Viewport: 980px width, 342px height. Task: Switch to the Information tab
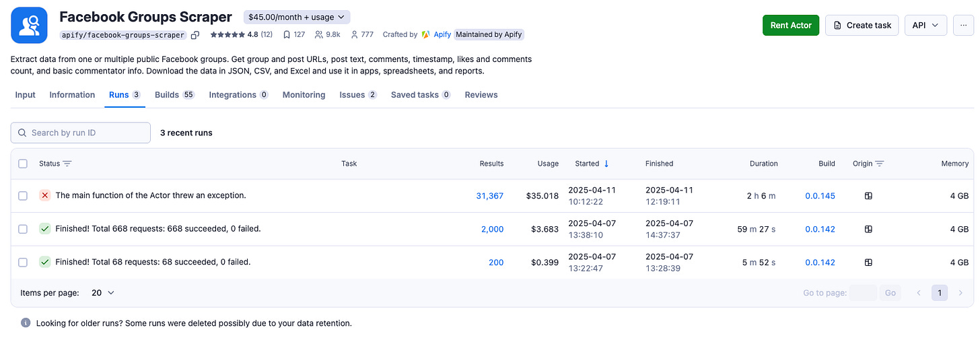click(72, 95)
